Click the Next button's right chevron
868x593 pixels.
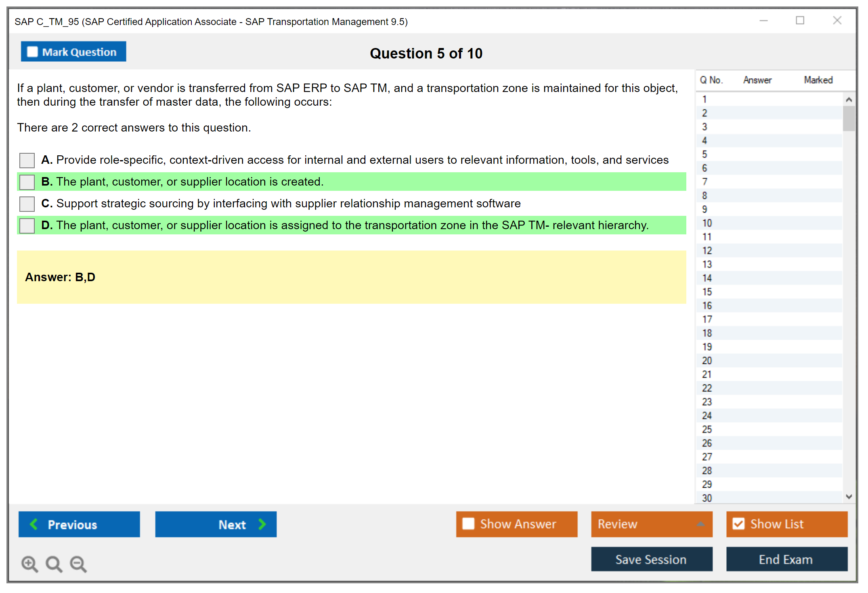(262, 524)
